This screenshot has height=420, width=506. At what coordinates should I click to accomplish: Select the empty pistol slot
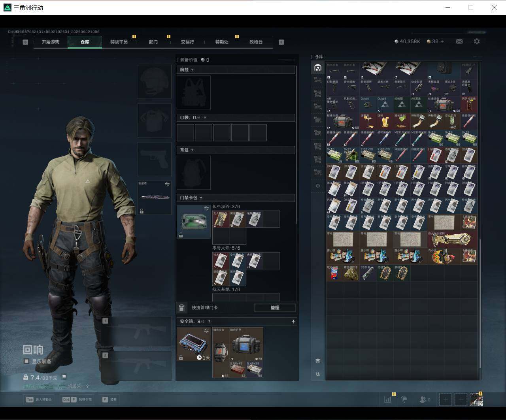coord(154,159)
